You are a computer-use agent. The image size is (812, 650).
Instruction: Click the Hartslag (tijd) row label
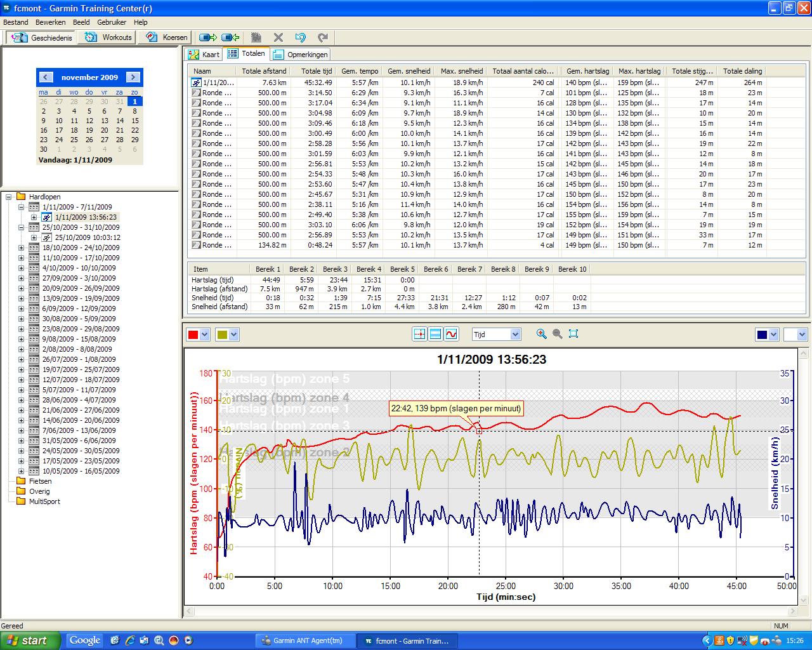click(x=213, y=280)
